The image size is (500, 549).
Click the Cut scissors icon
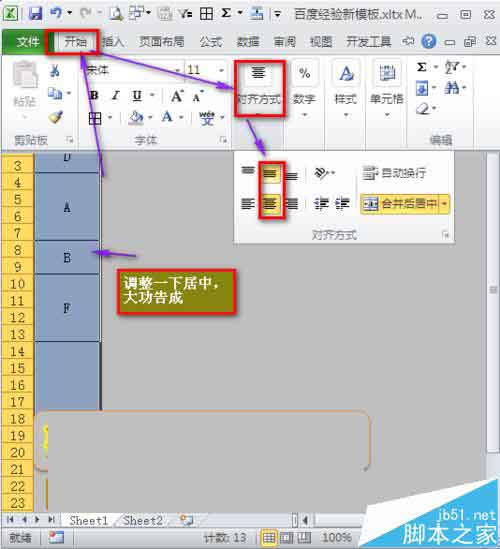(55, 70)
